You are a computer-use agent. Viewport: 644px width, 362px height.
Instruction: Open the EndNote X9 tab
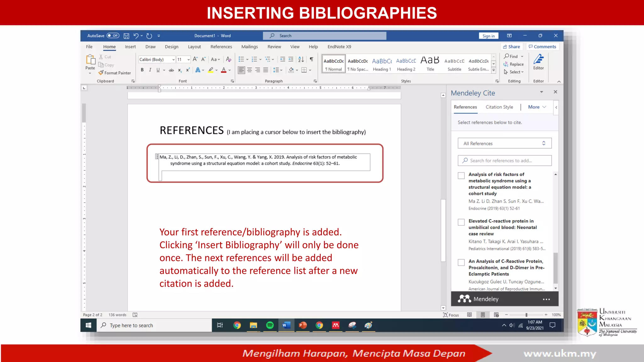(x=339, y=47)
